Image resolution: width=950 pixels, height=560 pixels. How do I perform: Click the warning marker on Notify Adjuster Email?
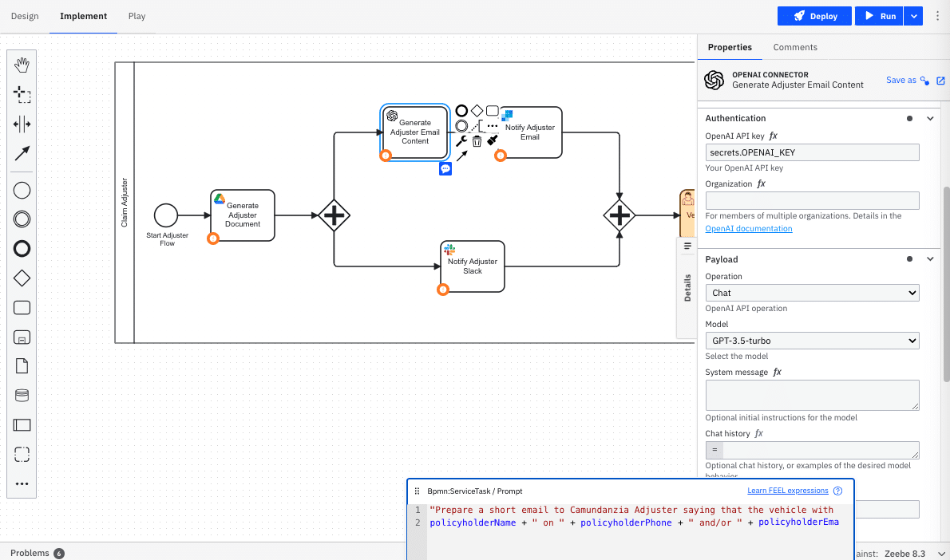coord(500,156)
